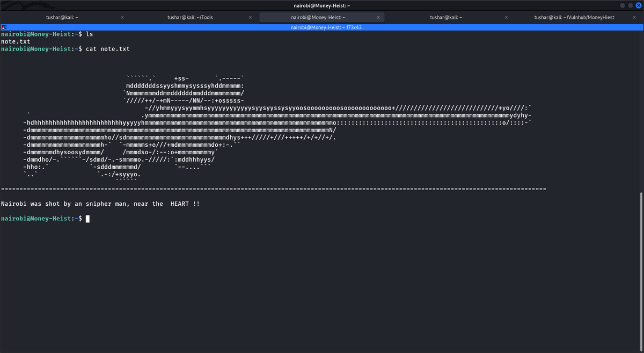Click the terminal scrollbar thumb
Screen dimensions: 644x353
(x=641, y=271)
